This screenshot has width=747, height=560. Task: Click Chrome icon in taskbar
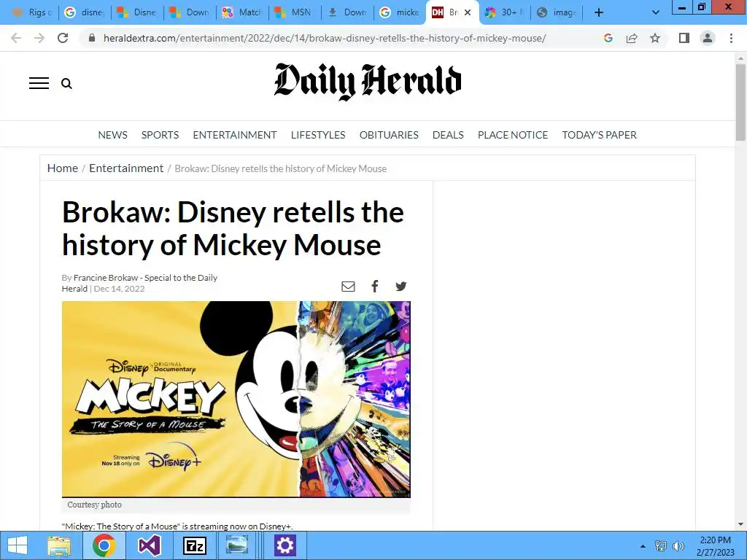tap(104, 545)
